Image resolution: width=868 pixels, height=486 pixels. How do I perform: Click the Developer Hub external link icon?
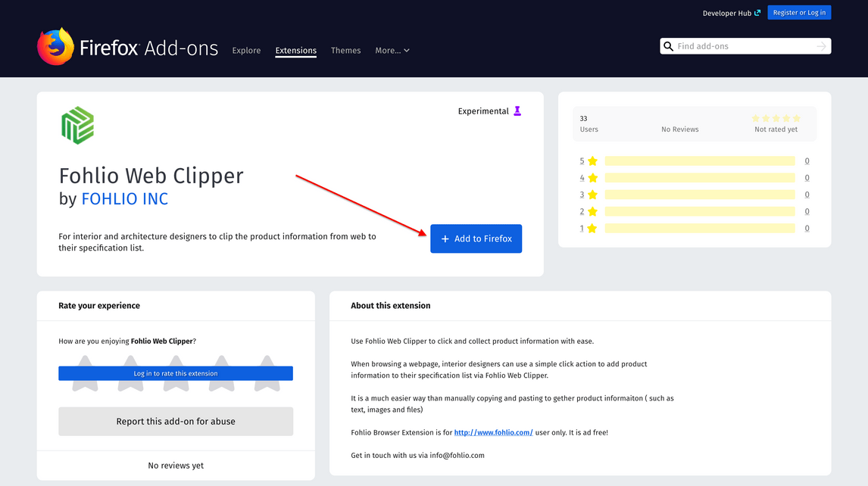click(758, 13)
